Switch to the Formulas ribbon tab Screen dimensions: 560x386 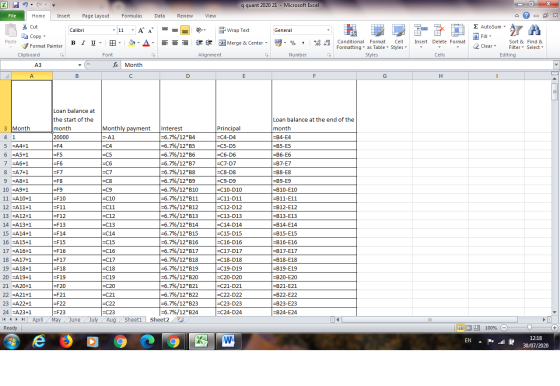tap(132, 16)
